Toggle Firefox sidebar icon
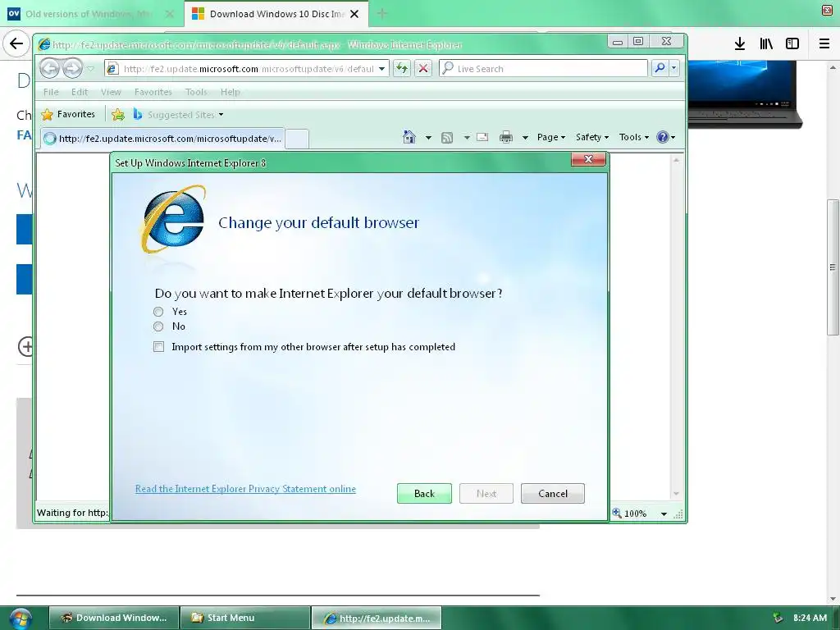Image resolution: width=840 pixels, height=630 pixels. [792, 44]
